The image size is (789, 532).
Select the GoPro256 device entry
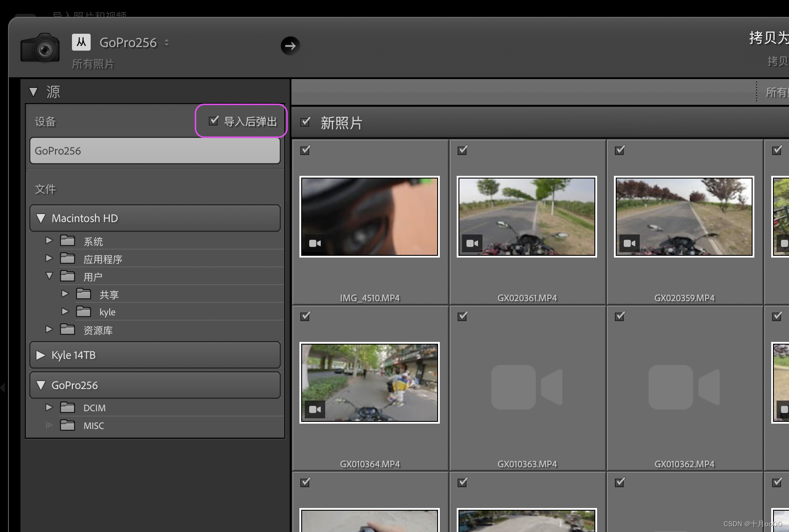pos(155,151)
